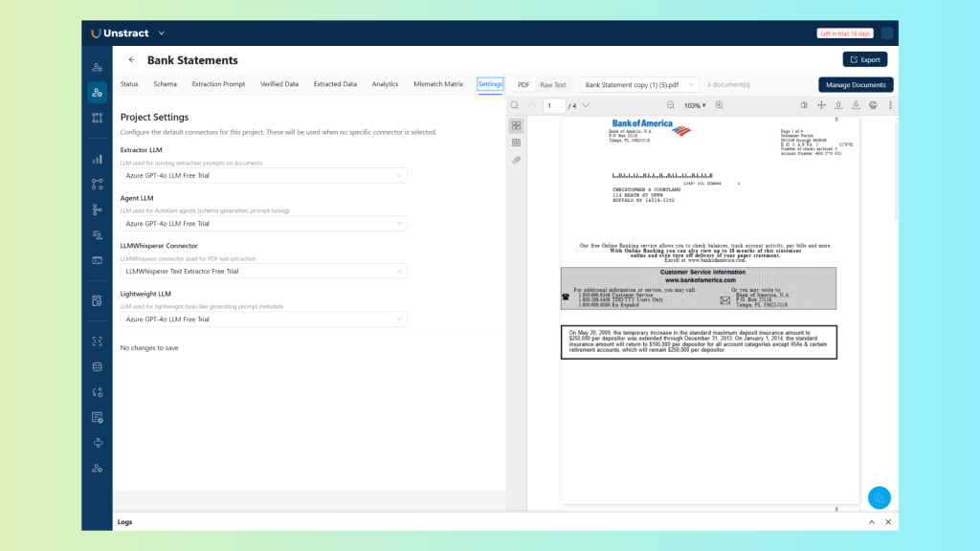Expand the Extractor LLM dropdown
Viewport: 980px width, 551px height.
pos(263,176)
